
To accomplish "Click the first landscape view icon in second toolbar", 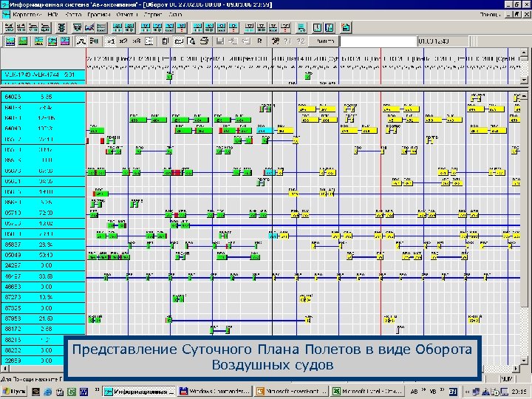I will click(x=10, y=41).
